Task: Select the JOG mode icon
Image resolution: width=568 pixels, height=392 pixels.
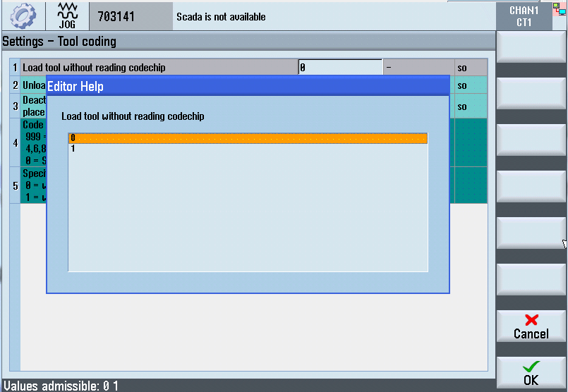Action: tap(68, 16)
